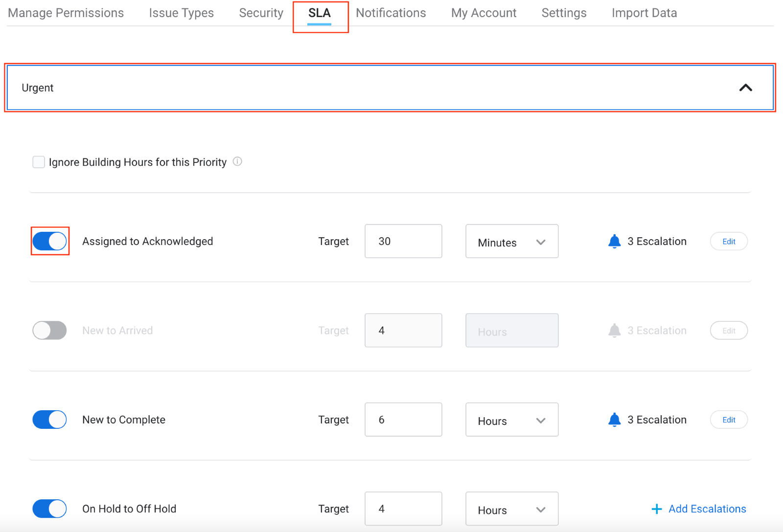Disable the Assigned to Acknowledged toggle

coord(50,241)
